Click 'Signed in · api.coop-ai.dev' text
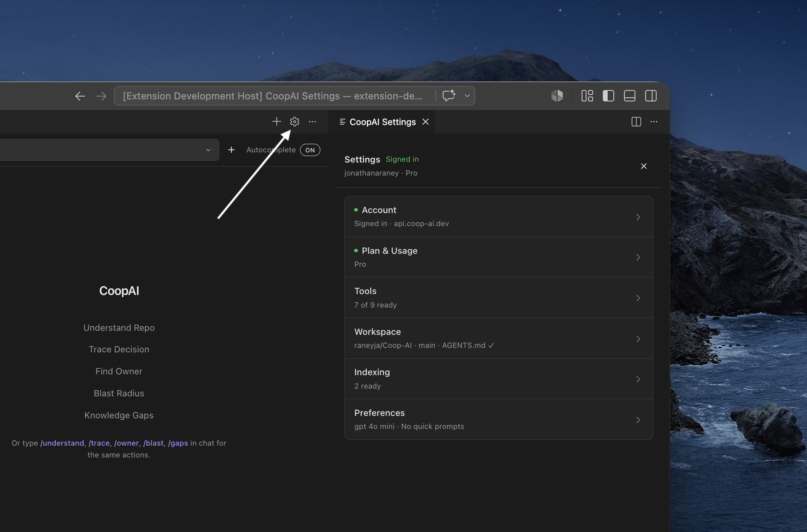807x532 pixels. coord(401,224)
